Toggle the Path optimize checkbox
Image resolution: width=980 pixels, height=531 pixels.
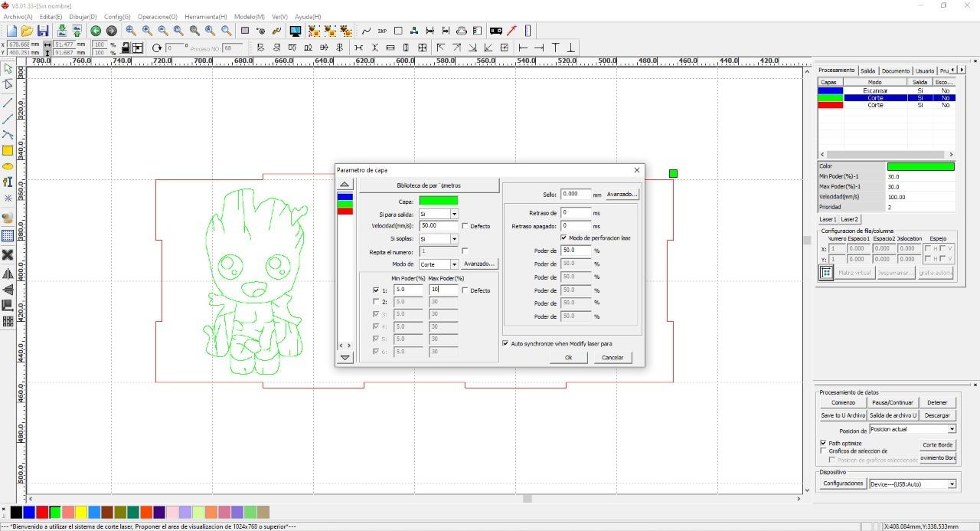(x=823, y=443)
